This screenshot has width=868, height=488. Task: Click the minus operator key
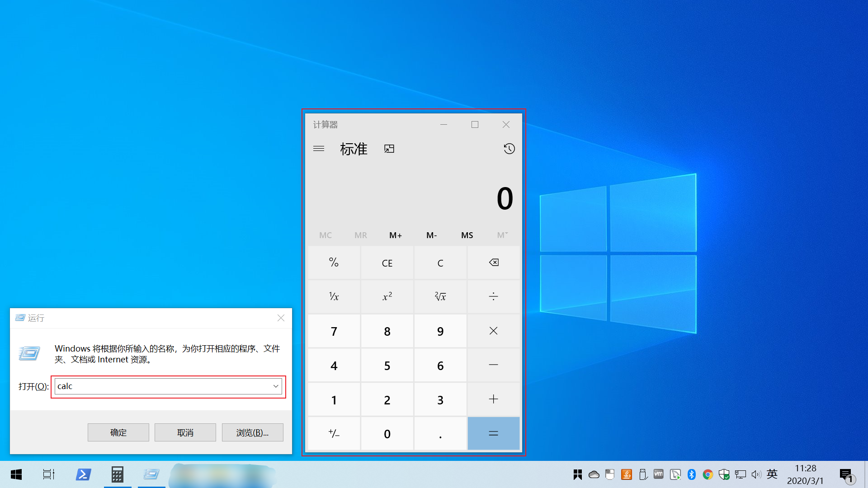tap(494, 365)
